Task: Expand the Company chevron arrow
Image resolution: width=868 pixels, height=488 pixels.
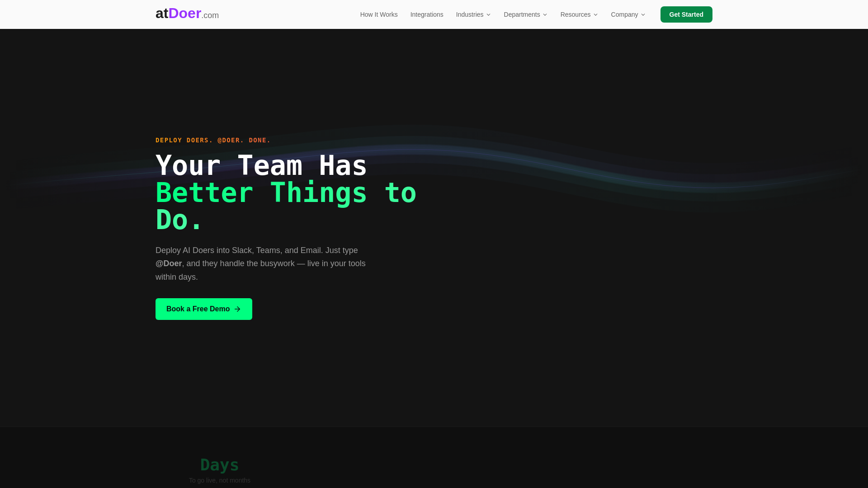Action: (x=643, y=15)
